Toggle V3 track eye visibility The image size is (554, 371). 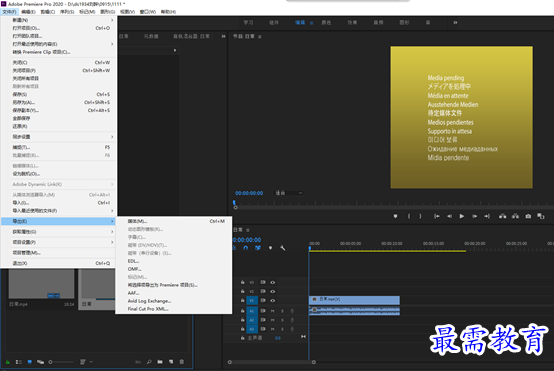[x=272, y=282]
